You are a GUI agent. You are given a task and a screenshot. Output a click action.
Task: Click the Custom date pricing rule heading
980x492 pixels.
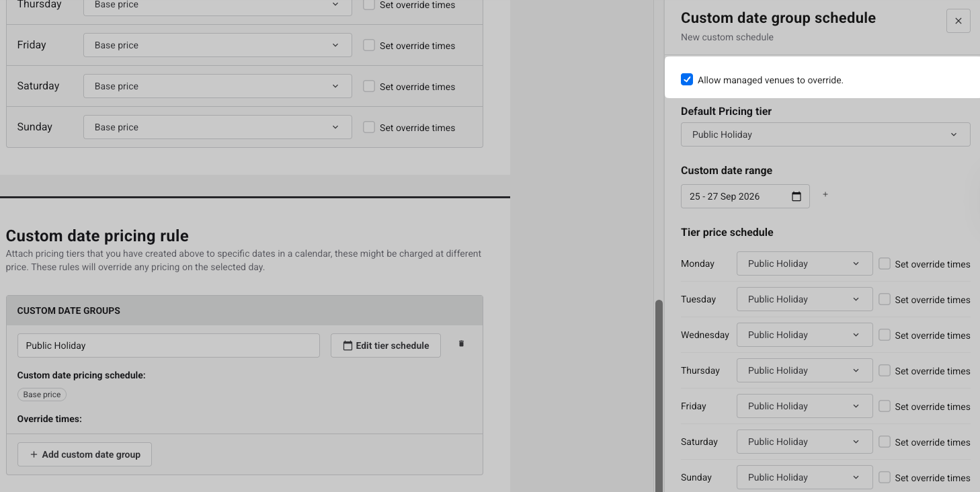(x=97, y=236)
